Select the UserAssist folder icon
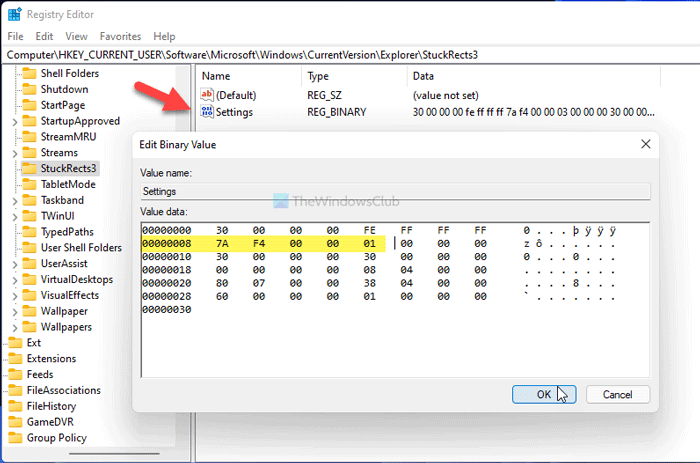Viewport: 700px width, 463px height. [x=29, y=263]
